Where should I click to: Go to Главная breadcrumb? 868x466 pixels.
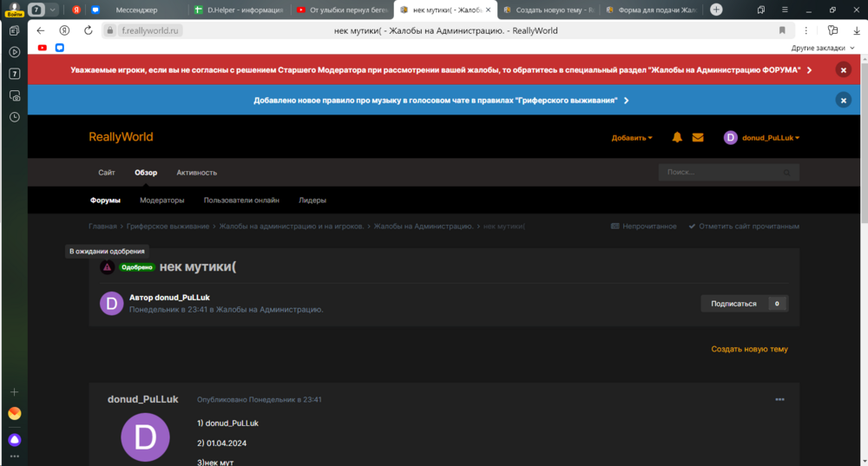click(102, 226)
